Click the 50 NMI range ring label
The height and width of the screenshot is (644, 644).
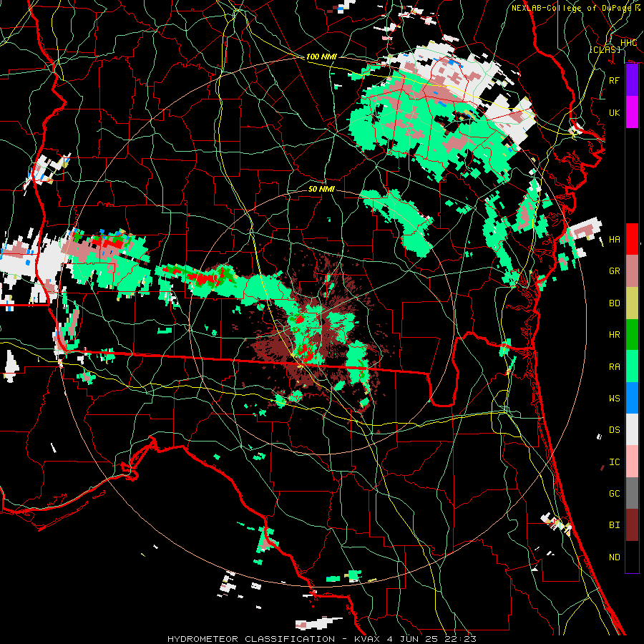(x=321, y=189)
